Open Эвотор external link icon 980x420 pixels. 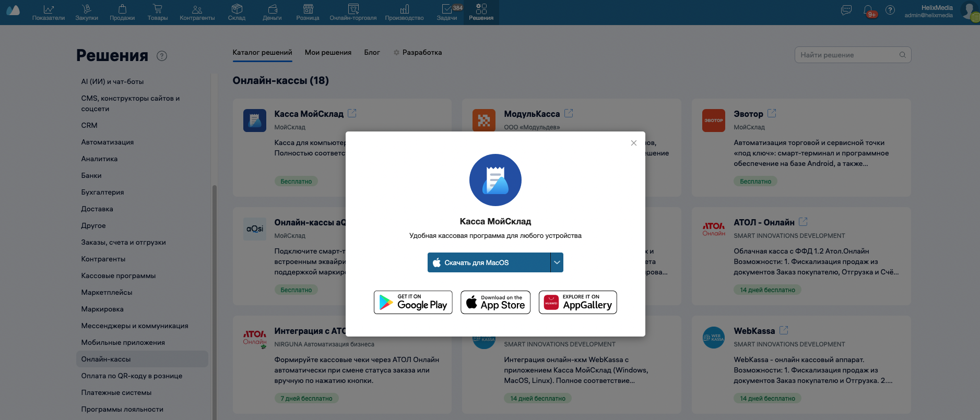tap(772, 113)
